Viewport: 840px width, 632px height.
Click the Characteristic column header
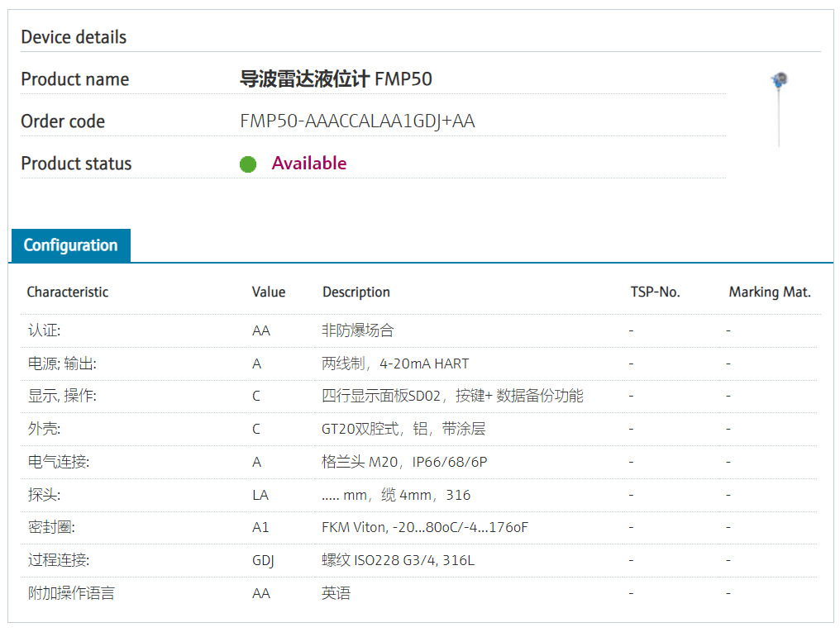[x=67, y=292]
